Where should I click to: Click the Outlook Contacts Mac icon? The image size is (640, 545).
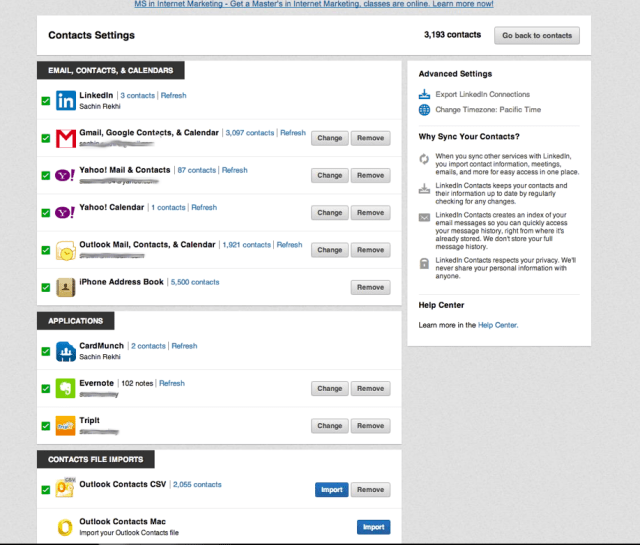(65, 527)
